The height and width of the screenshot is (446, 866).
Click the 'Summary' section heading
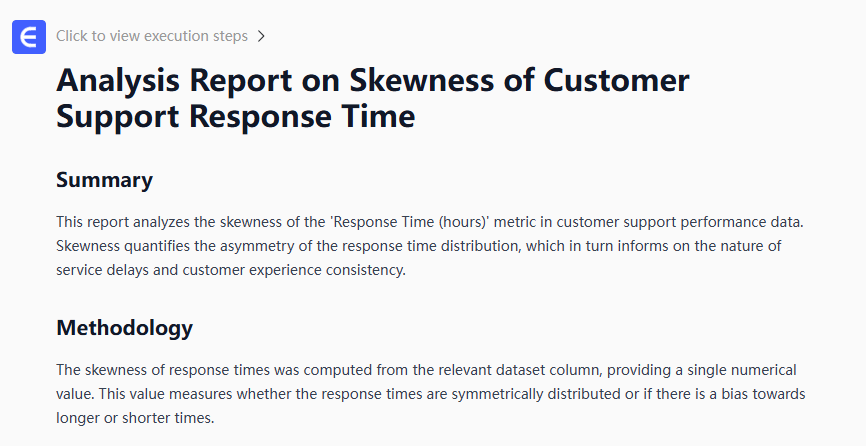pyautogui.click(x=104, y=180)
